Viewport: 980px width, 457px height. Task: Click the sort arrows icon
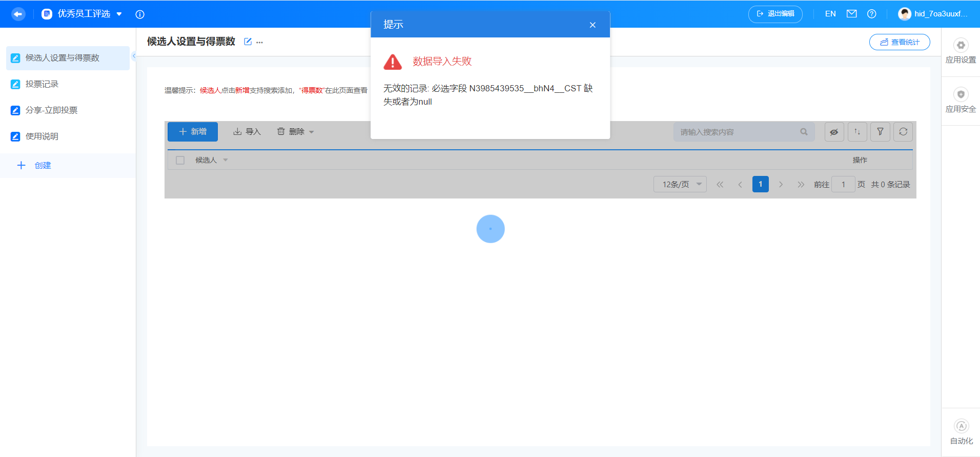tap(857, 132)
